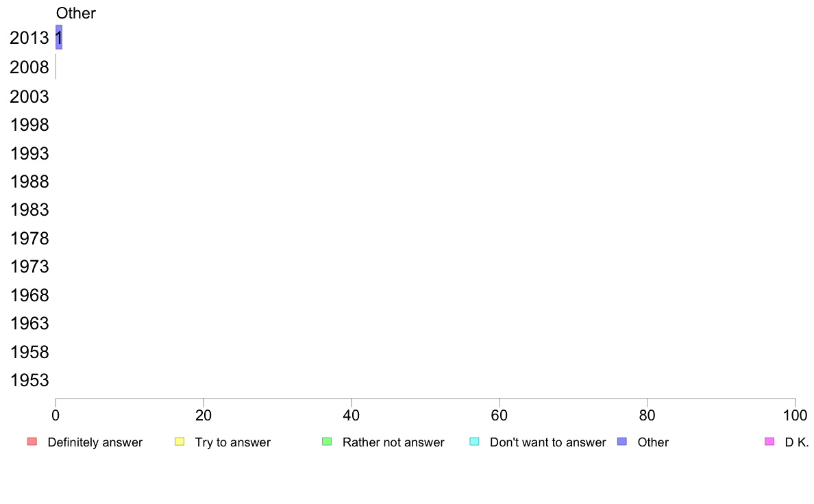
Task: Select the 2013 Other bar
Action: [59, 38]
